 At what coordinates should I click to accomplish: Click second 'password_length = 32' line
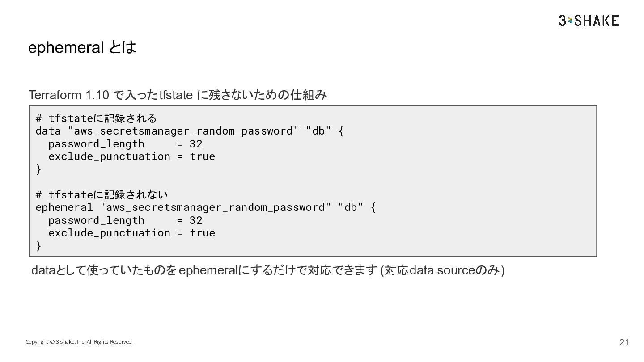[125, 220]
